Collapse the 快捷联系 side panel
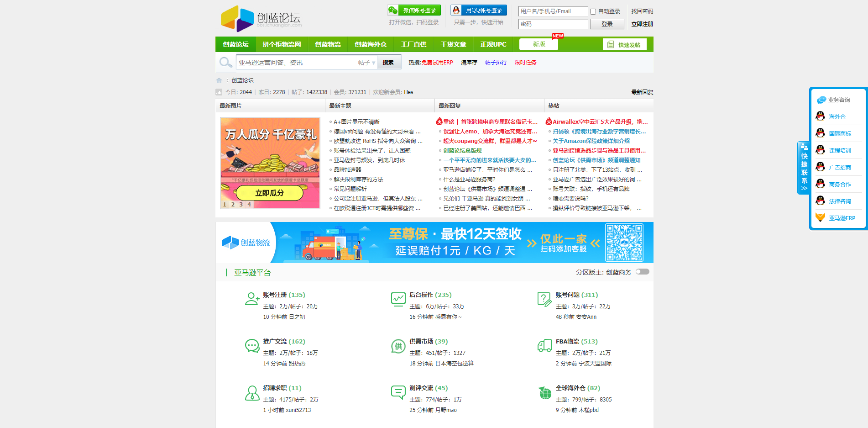The height and width of the screenshot is (428, 868). coord(804,168)
